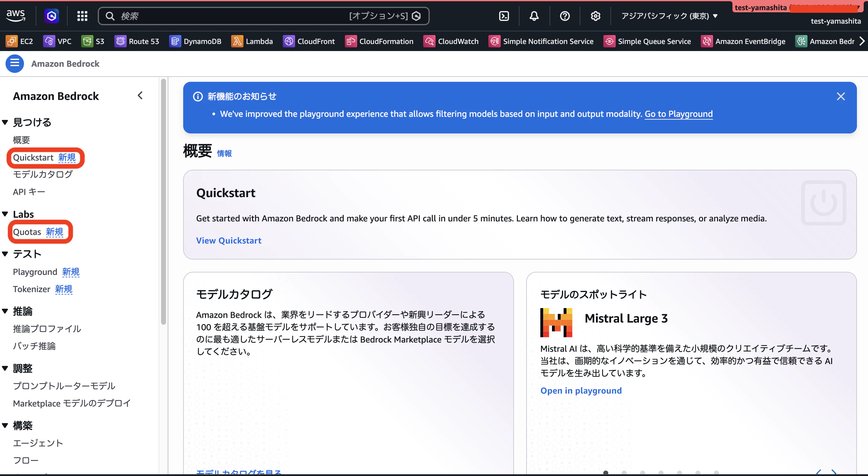Viewport: 868px width, 476px height.
Task: Launch the CloudShell terminal icon
Action: [504, 16]
